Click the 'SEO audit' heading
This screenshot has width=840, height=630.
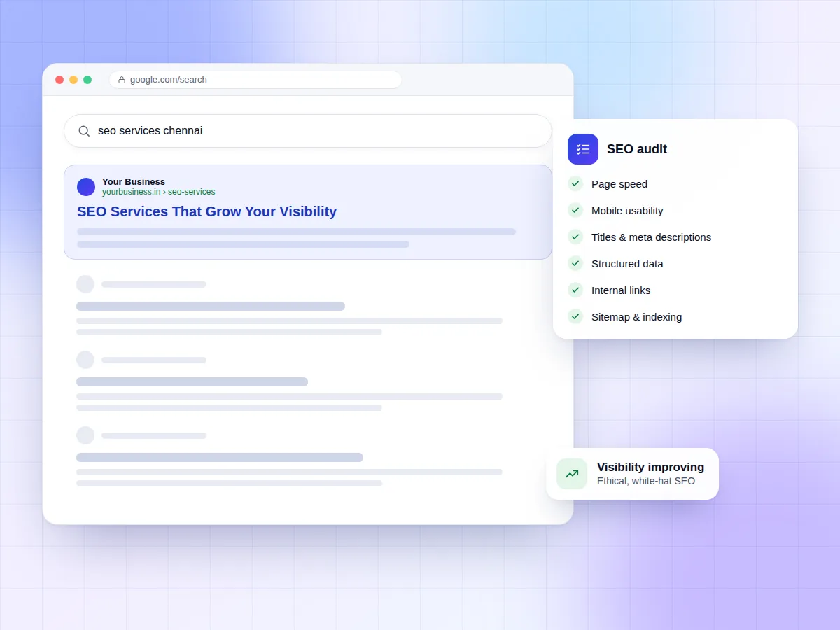point(637,149)
